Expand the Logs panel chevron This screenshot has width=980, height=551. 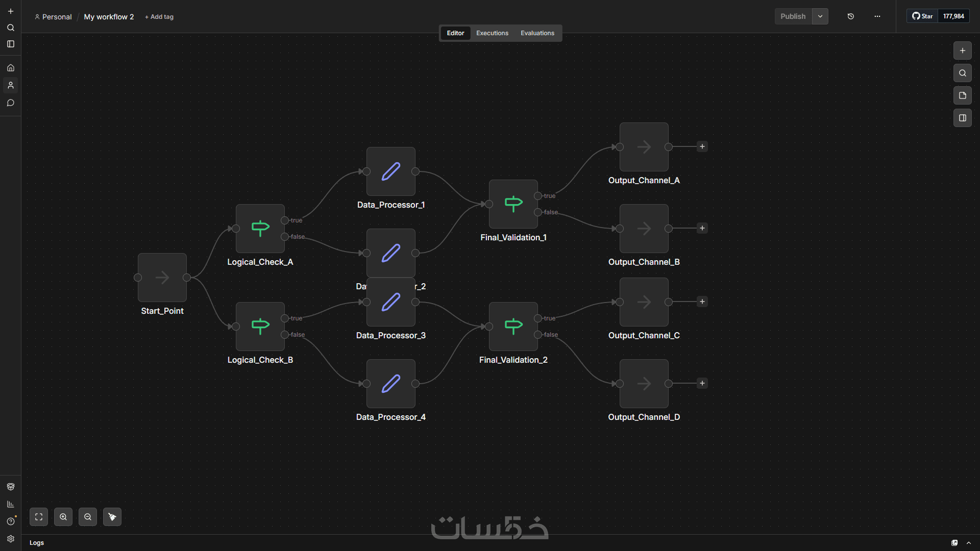pyautogui.click(x=969, y=543)
